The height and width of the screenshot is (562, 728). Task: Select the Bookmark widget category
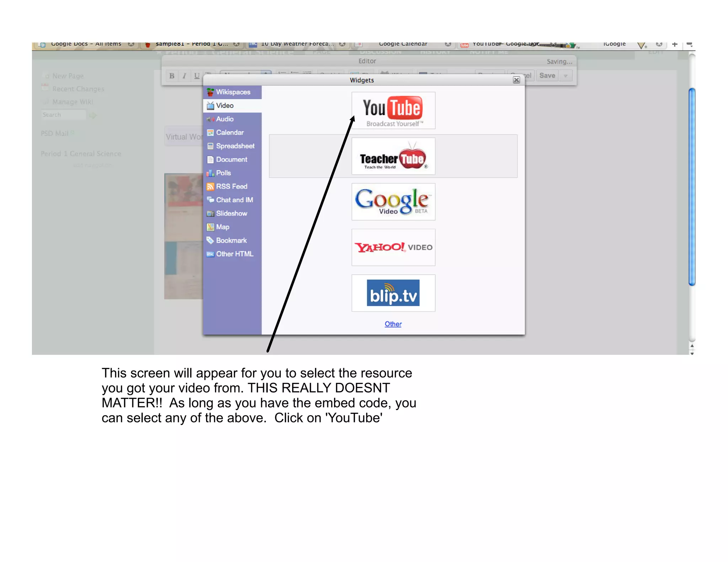click(232, 241)
